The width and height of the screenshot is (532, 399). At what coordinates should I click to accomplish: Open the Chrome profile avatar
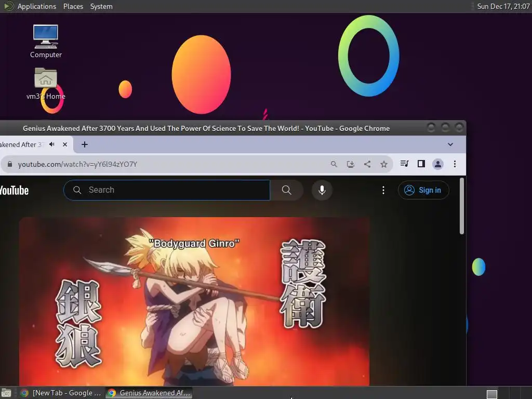pos(437,164)
